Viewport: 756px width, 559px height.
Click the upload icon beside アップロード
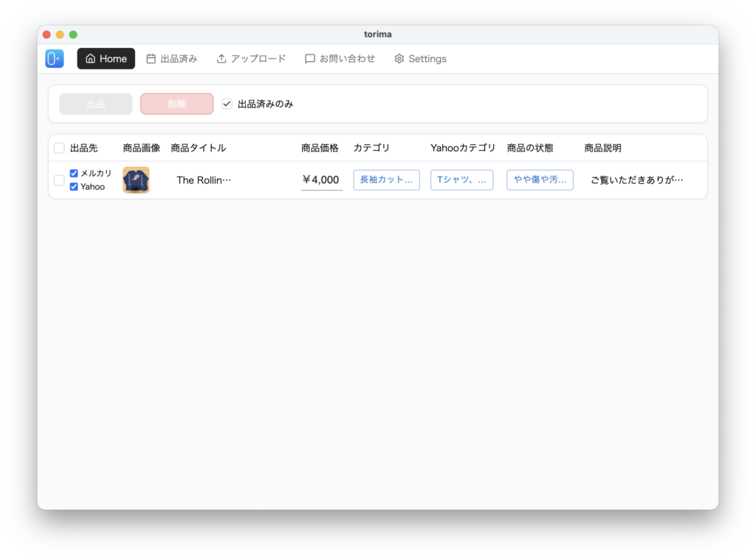[x=221, y=59]
